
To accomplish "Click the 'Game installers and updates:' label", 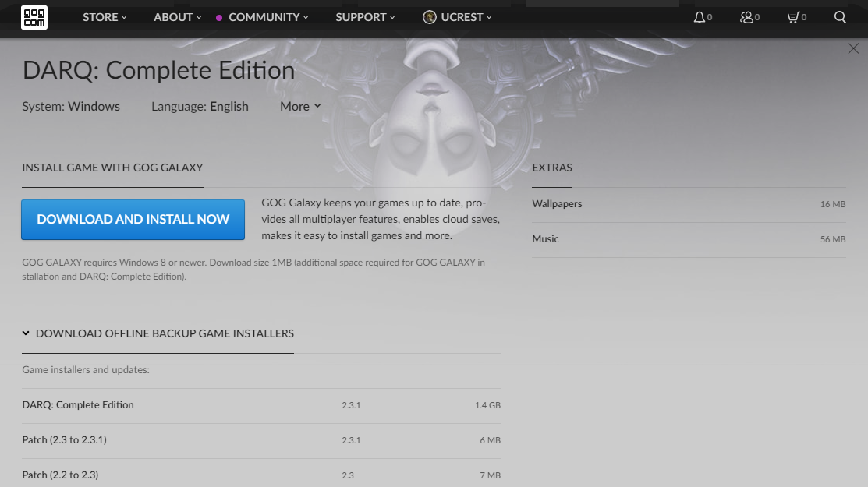I will click(86, 370).
